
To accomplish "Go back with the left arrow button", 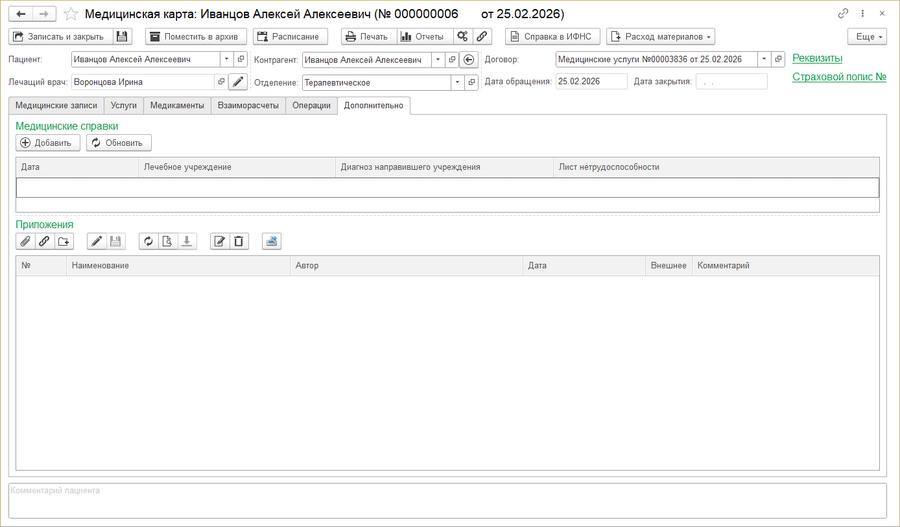I will pos(21,14).
